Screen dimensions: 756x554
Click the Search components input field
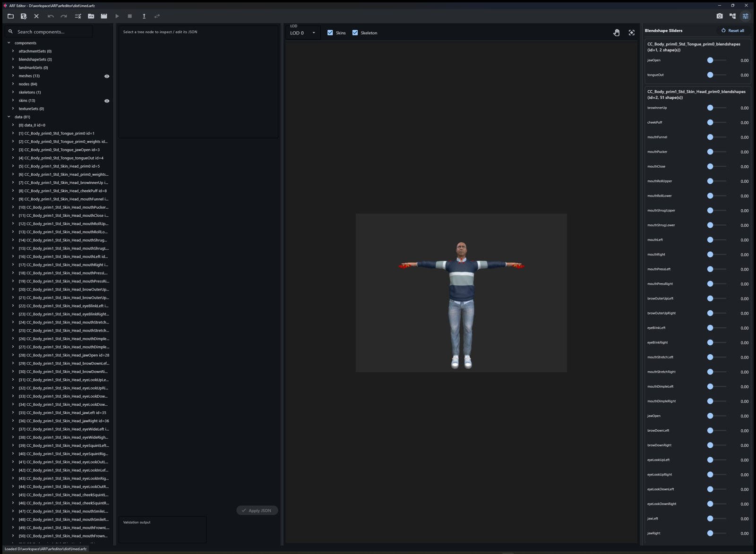click(x=49, y=32)
